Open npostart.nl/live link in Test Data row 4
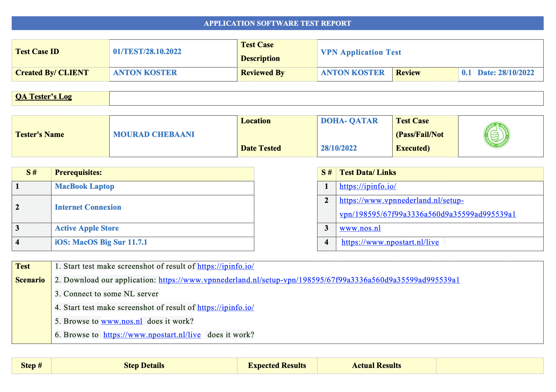This screenshot has width=556, height=392. pos(390,242)
